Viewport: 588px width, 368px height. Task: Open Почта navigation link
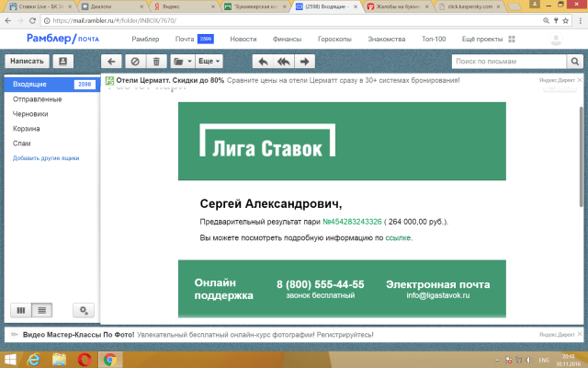pyautogui.click(x=185, y=39)
